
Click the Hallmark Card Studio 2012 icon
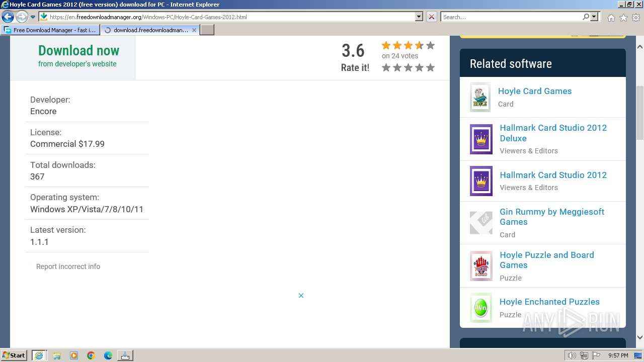pos(481,181)
